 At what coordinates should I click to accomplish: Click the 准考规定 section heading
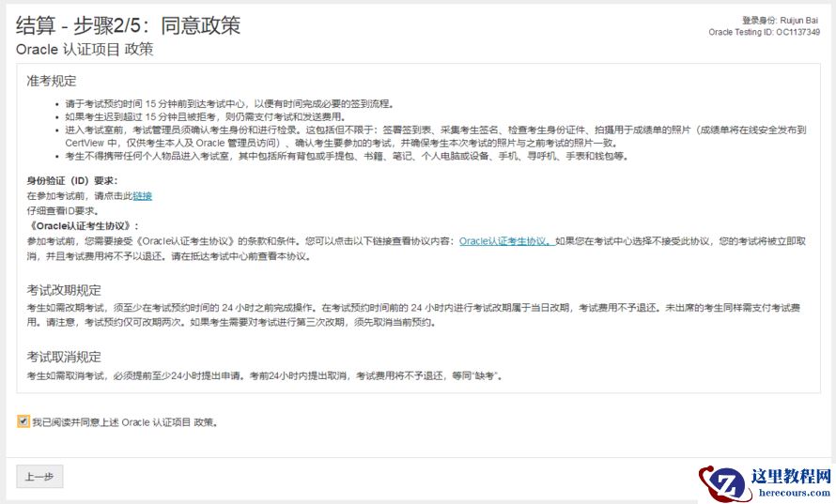point(52,81)
